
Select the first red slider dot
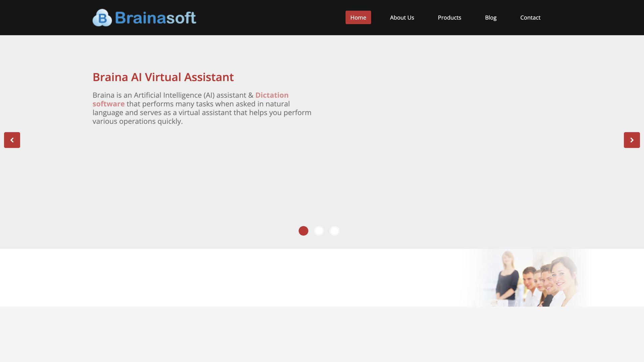pos(303,231)
